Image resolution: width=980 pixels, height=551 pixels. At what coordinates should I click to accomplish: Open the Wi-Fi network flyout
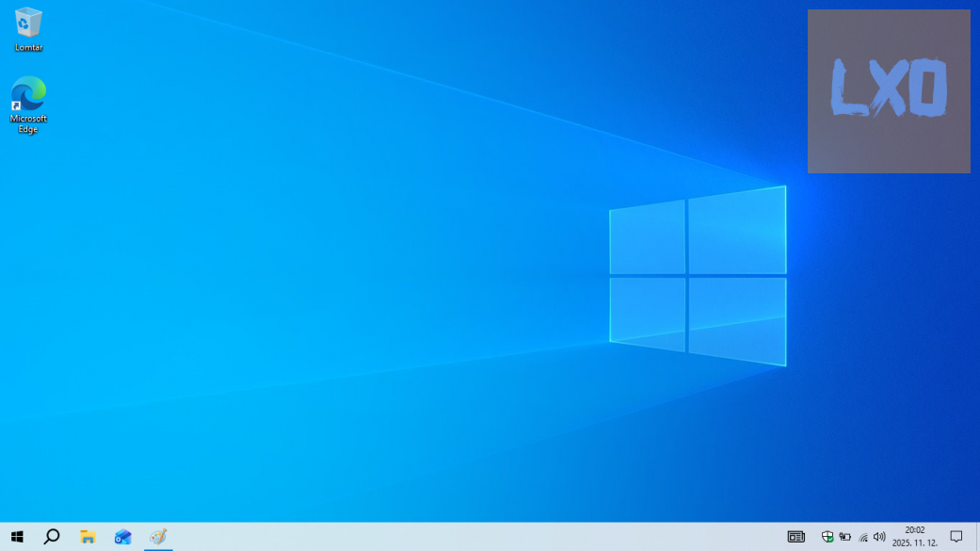862,537
